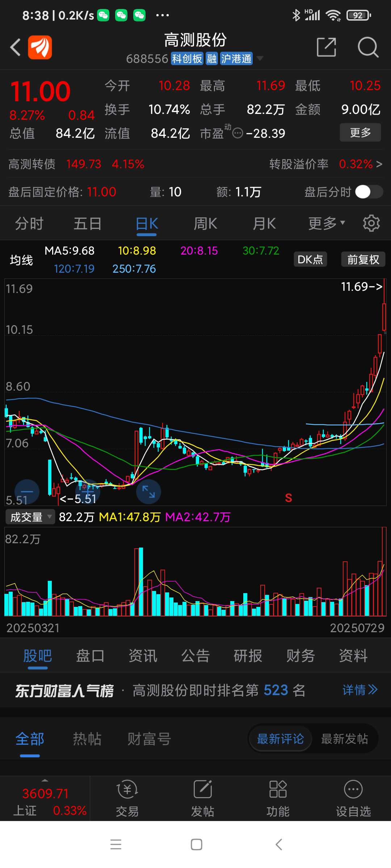This screenshot has width=391, height=868.
Task: Select the 周K chart tab
Action: pyautogui.click(x=205, y=224)
